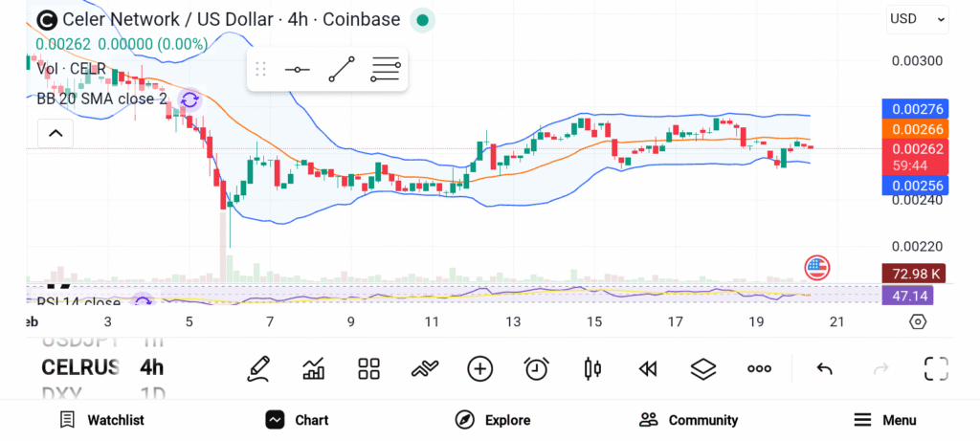The width and height of the screenshot is (980, 441).
Task: Switch to the Explore tab
Action: tap(493, 420)
